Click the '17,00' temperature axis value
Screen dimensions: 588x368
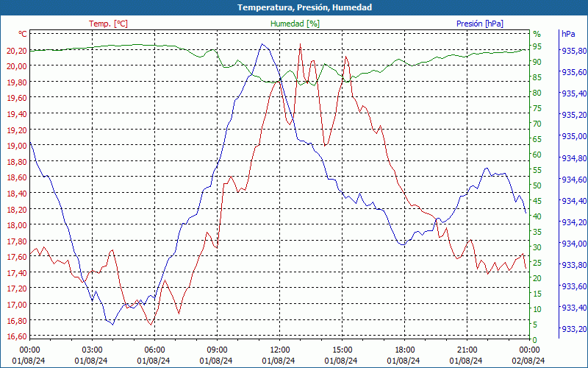coord(17,305)
